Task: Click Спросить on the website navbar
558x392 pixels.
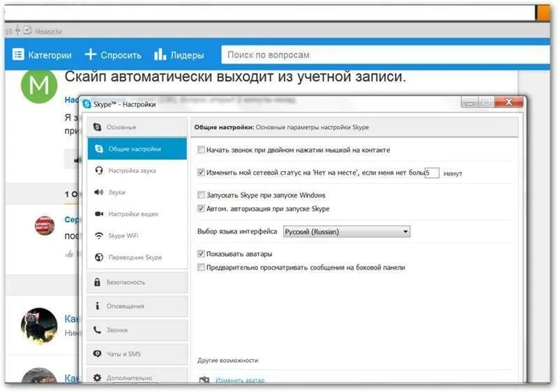Action: point(113,55)
